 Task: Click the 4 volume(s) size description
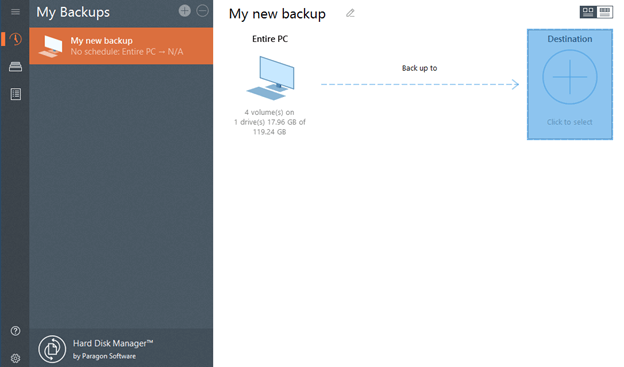click(x=270, y=122)
